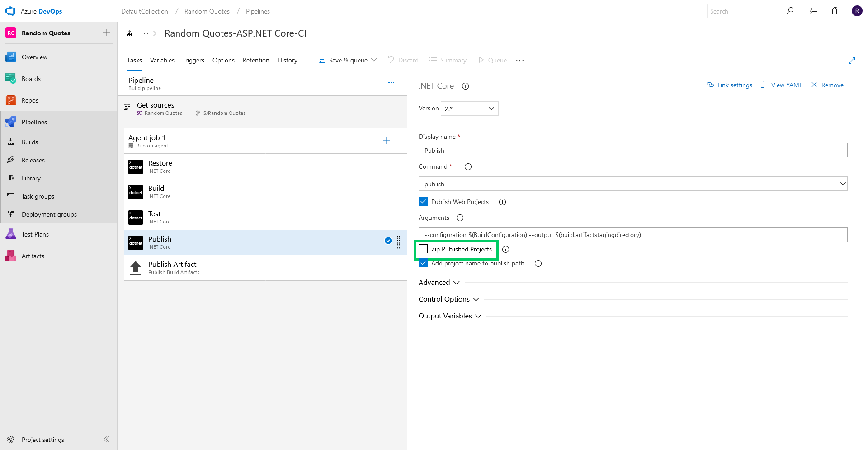Show info icon next to Command
The height and width of the screenshot is (450, 868).
click(468, 166)
